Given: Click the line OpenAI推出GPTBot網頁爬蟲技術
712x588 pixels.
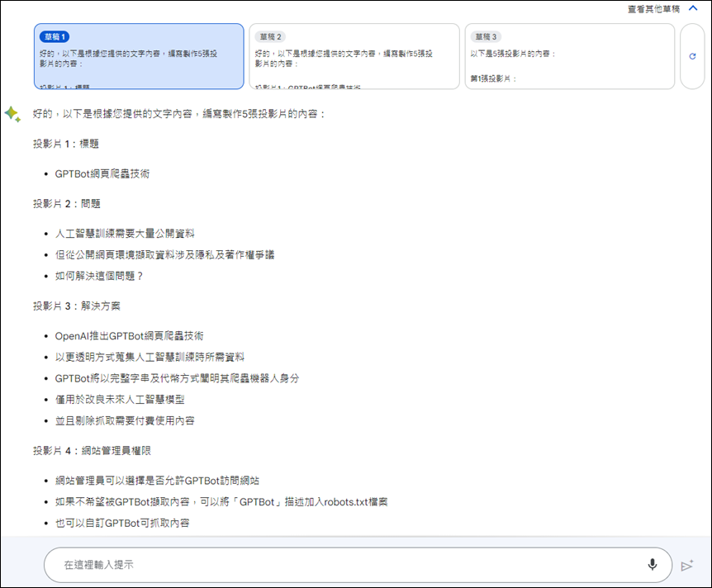Looking at the screenshot, I should tap(130, 336).
